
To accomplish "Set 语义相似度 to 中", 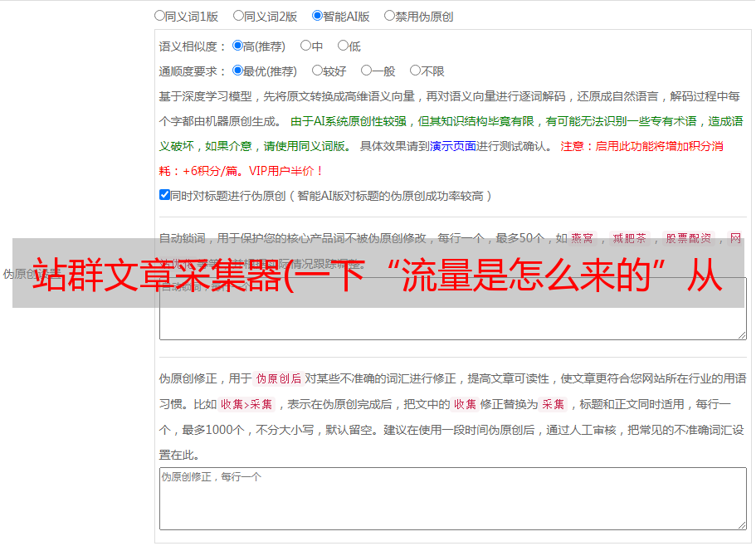I will [305, 46].
